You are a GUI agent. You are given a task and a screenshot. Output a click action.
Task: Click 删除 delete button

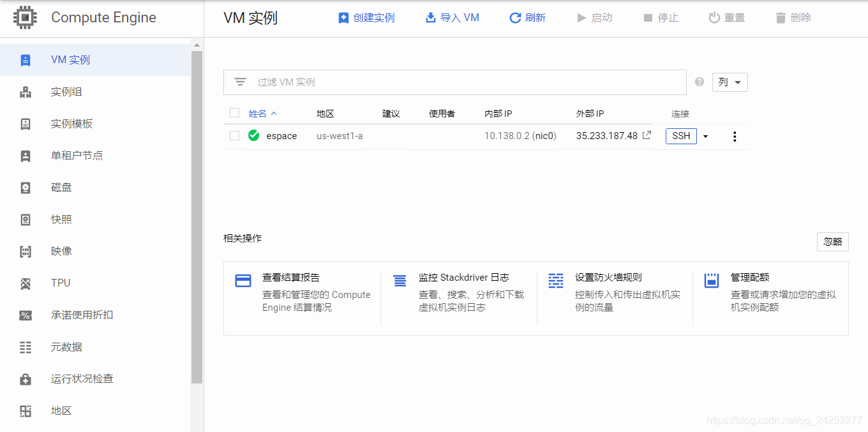click(x=793, y=18)
